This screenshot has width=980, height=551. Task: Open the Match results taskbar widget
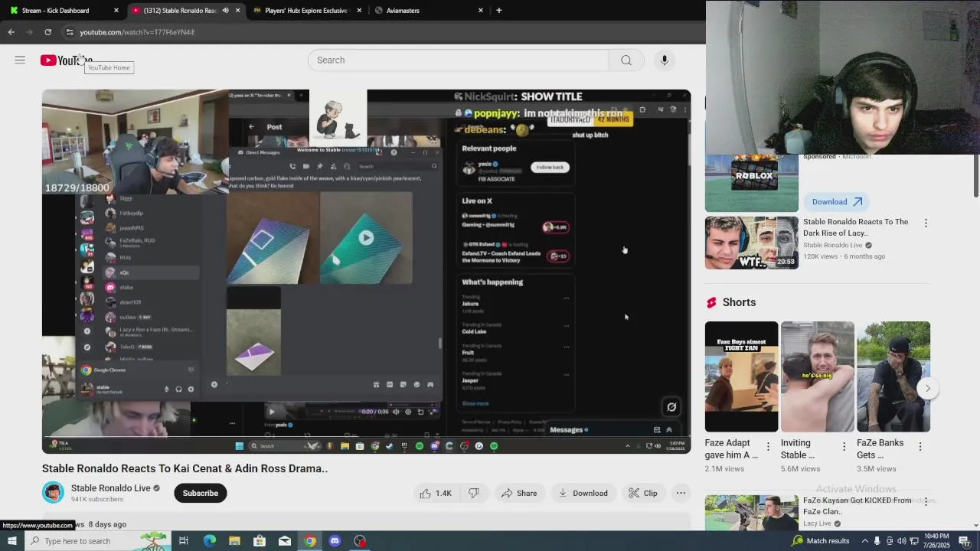(821, 541)
